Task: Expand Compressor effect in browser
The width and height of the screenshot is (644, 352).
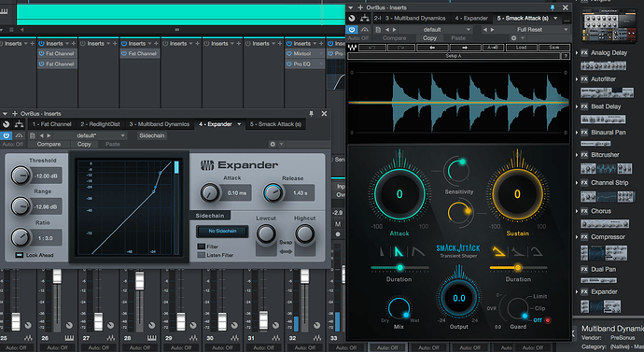Action: (577, 237)
